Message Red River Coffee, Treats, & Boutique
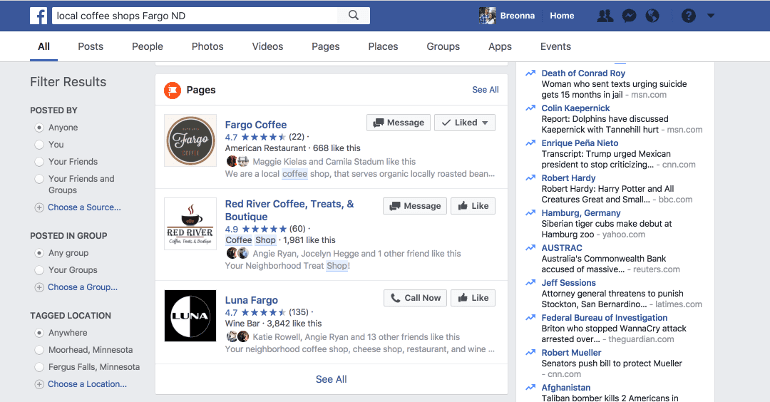Image resolution: width=770 pixels, height=402 pixels. click(x=413, y=206)
